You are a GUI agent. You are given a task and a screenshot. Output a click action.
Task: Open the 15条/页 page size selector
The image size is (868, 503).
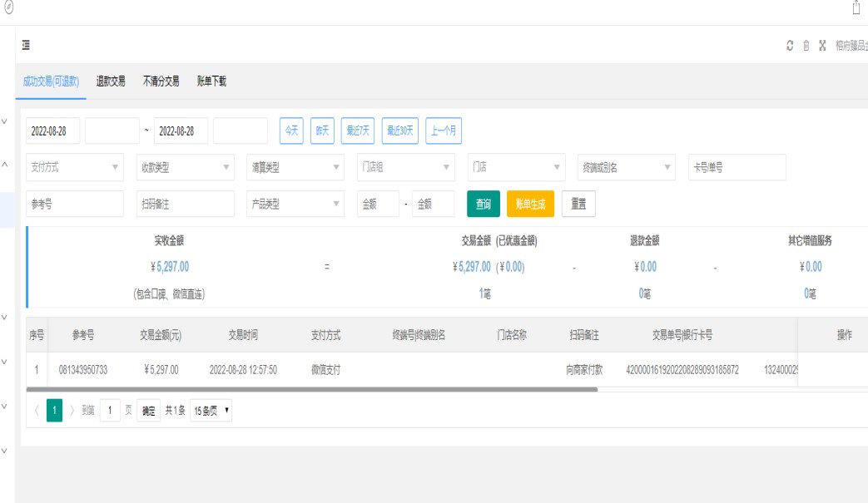(x=211, y=411)
